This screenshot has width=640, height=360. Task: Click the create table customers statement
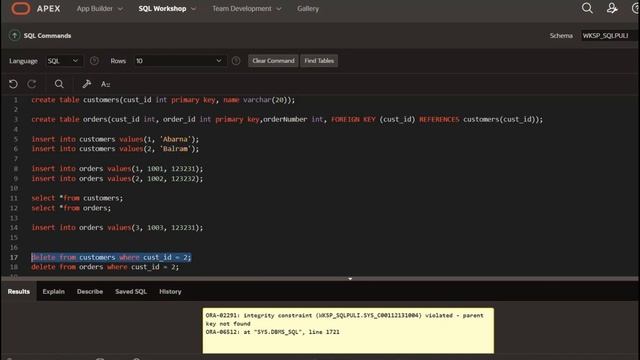tap(163, 100)
